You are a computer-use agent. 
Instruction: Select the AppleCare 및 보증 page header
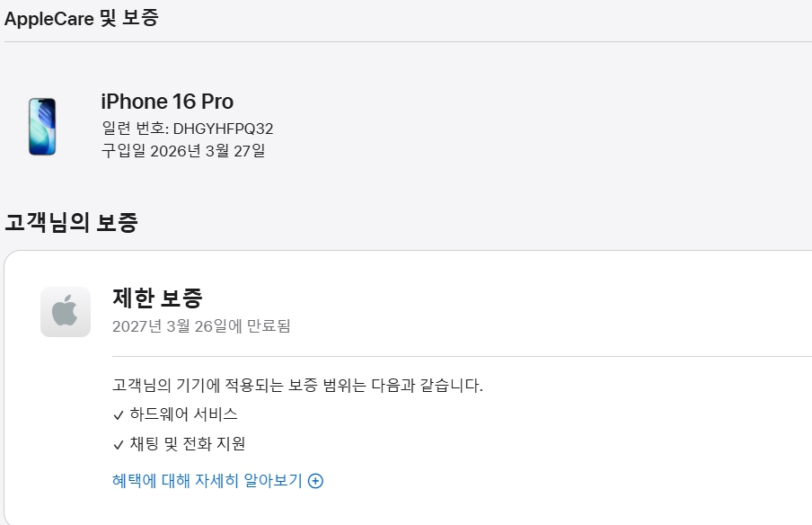point(81,18)
